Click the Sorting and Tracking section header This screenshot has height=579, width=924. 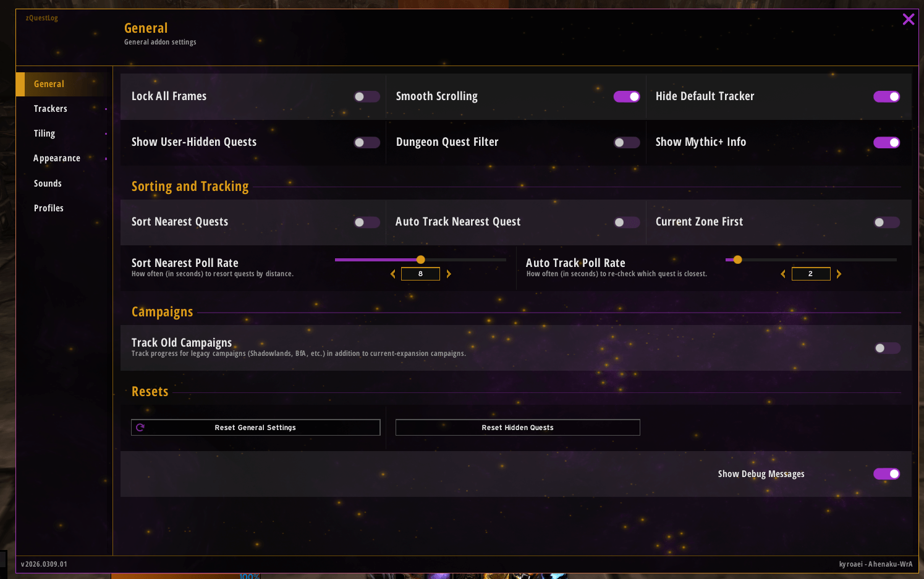(190, 187)
